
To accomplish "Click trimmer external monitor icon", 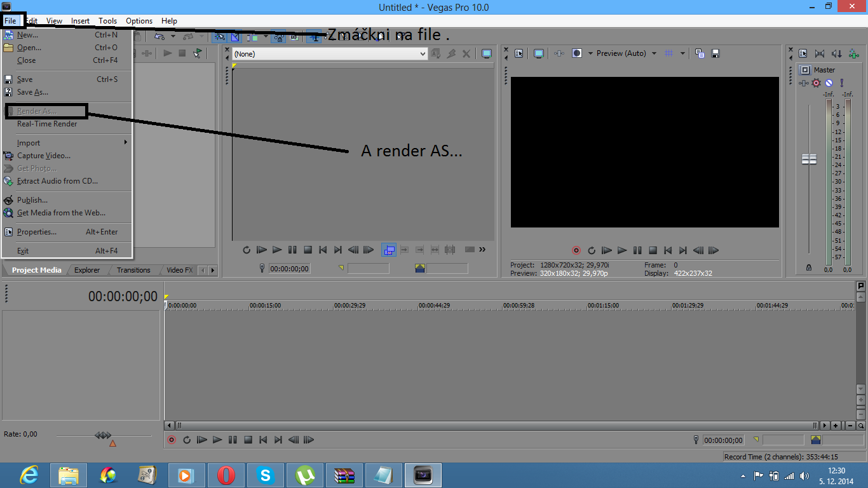I will (x=487, y=54).
